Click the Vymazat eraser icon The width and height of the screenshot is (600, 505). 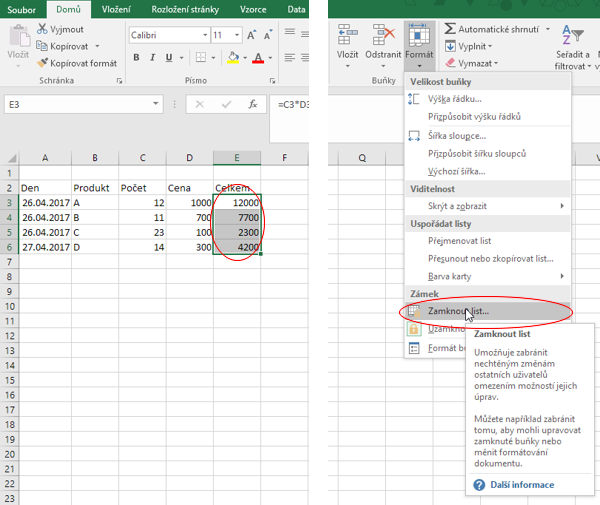[450, 63]
